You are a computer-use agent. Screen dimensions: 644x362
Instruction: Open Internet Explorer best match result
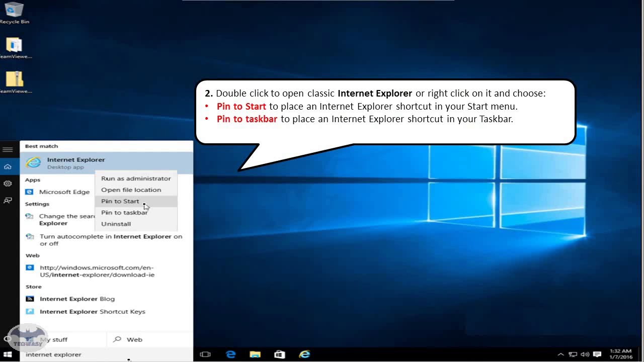[x=106, y=163]
